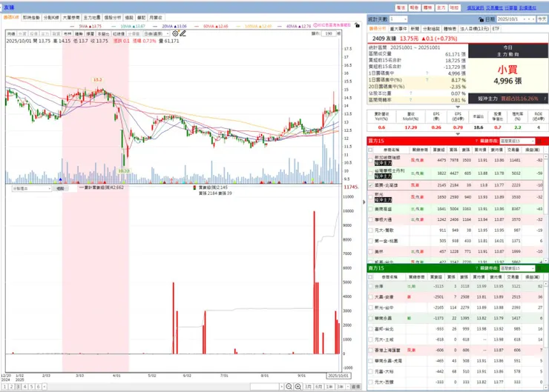The image size is (549, 392).
Task: Open the 新聞 tab
Action: point(415,29)
